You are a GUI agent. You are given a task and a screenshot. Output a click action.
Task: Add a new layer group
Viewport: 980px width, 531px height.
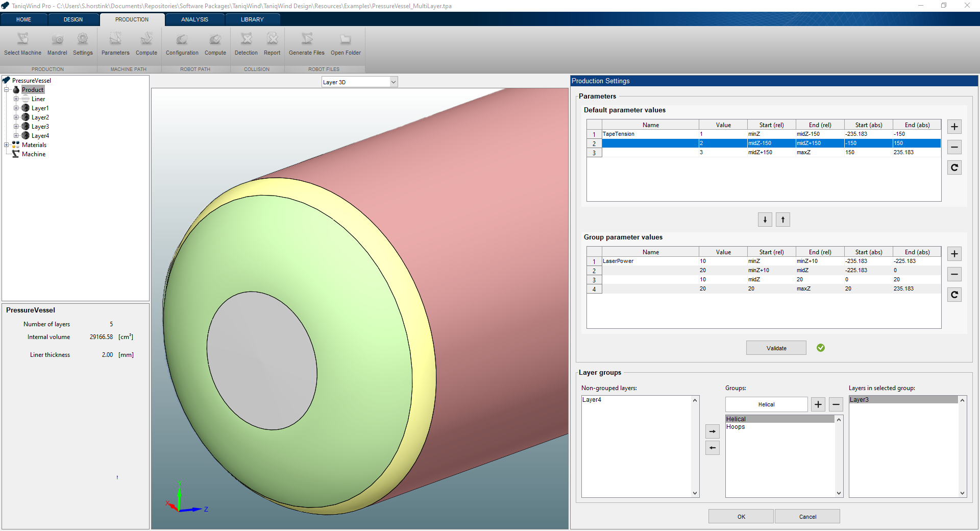(x=818, y=404)
